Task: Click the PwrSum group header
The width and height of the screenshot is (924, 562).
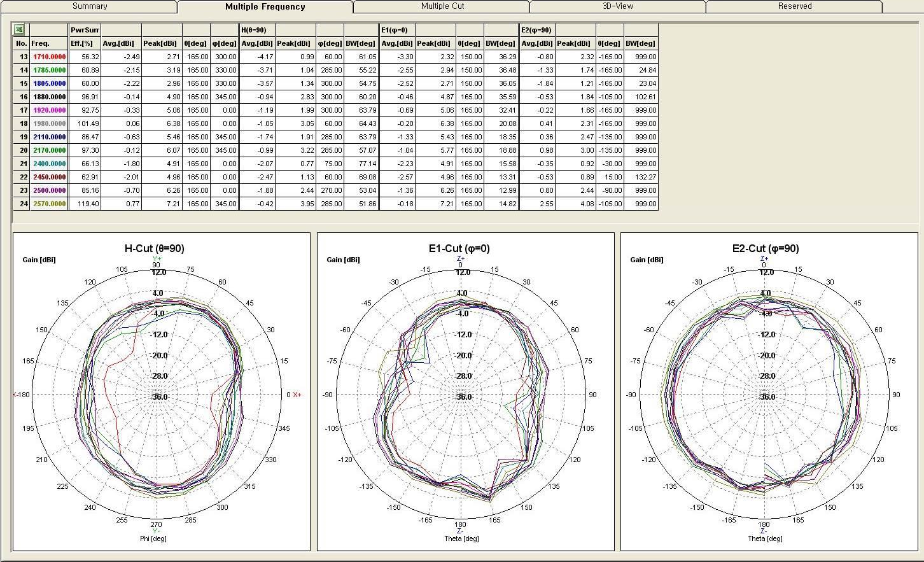Action: point(85,30)
